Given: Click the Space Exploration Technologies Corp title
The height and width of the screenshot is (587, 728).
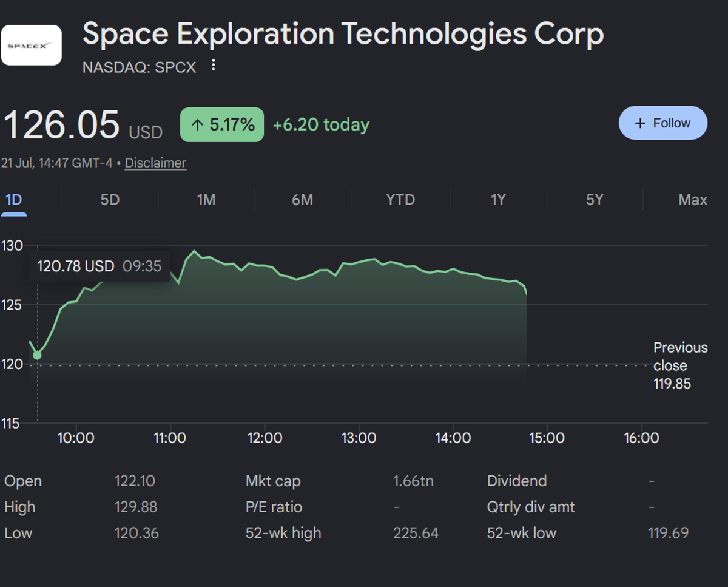Looking at the screenshot, I should pyautogui.click(x=343, y=34).
